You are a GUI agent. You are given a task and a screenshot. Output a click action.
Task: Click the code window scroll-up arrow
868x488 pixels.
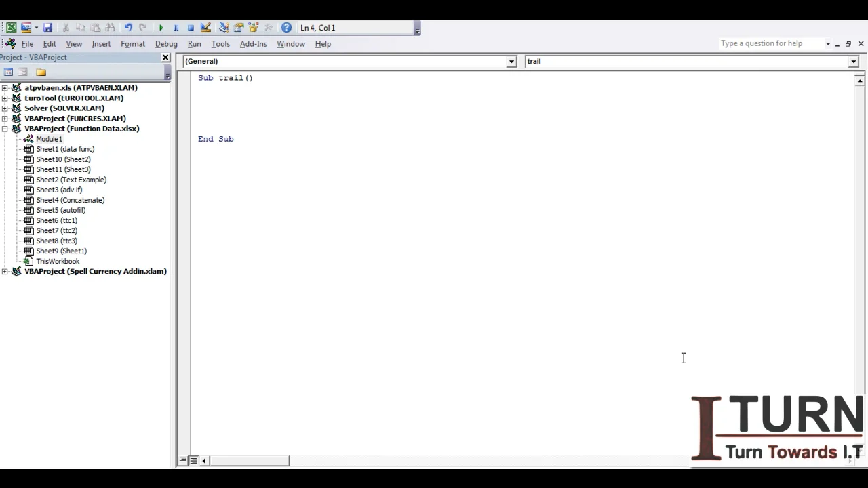pos(860,81)
